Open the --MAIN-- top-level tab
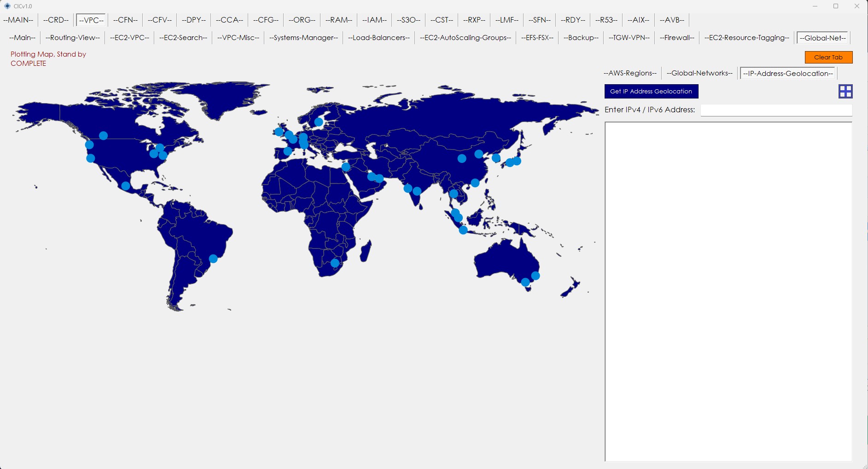 click(18, 20)
